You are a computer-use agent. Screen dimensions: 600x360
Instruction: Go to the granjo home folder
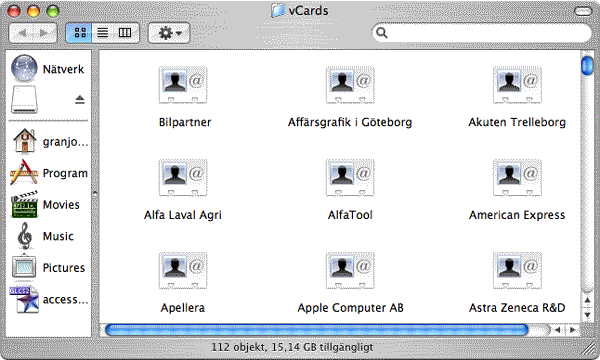coord(50,141)
